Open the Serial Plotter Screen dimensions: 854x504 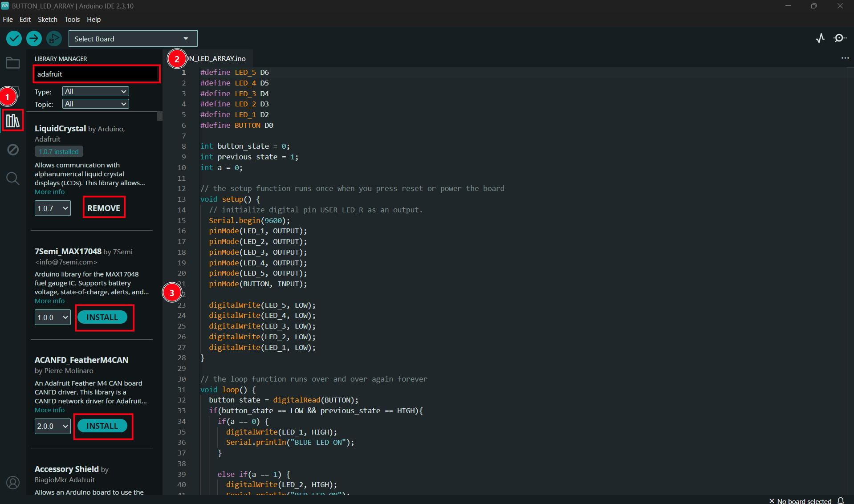click(820, 39)
